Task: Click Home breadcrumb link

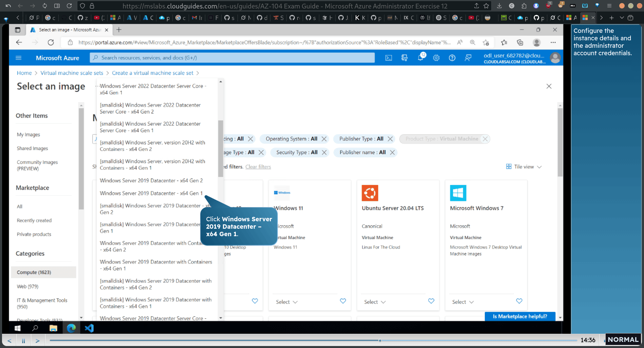Action: click(24, 73)
